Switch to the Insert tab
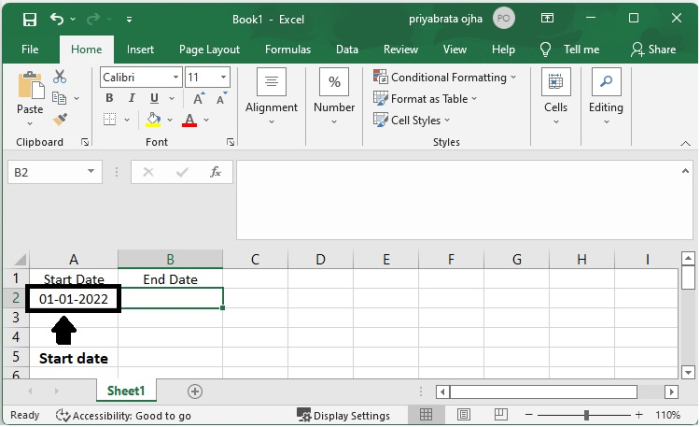This screenshot has width=700, height=427. [x=140, y=50]
